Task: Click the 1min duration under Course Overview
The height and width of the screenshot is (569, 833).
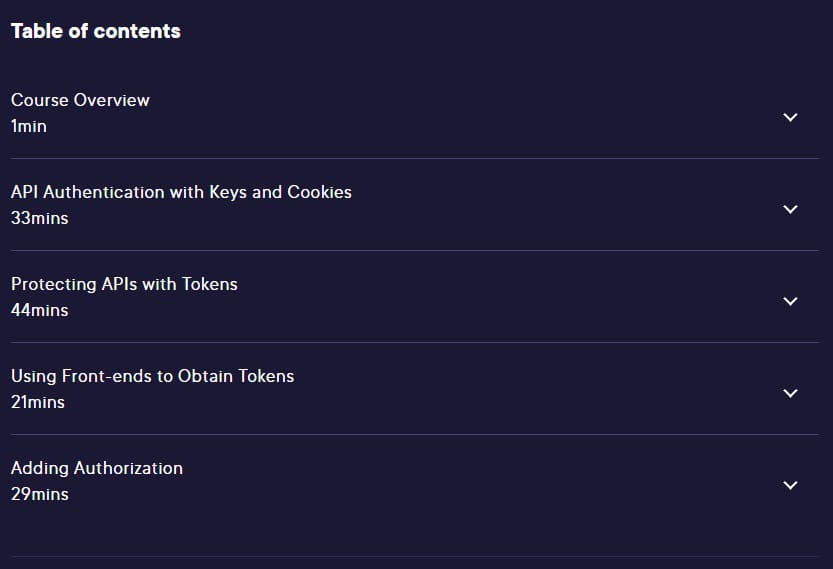Action: point(29,126)
